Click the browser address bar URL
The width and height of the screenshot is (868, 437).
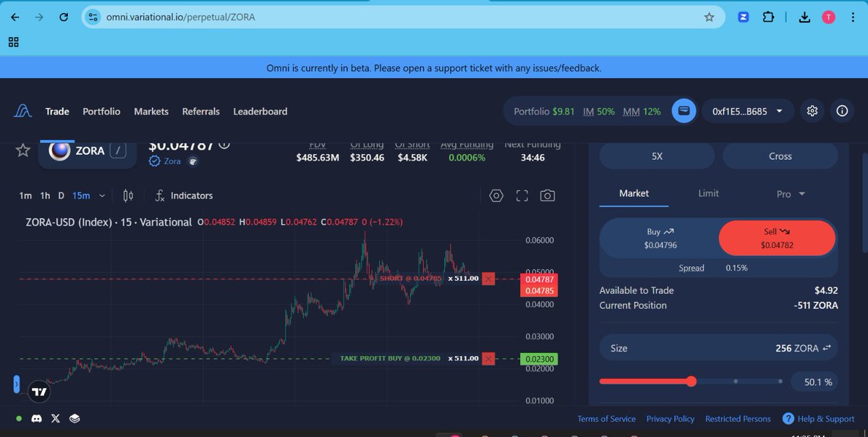181,17
